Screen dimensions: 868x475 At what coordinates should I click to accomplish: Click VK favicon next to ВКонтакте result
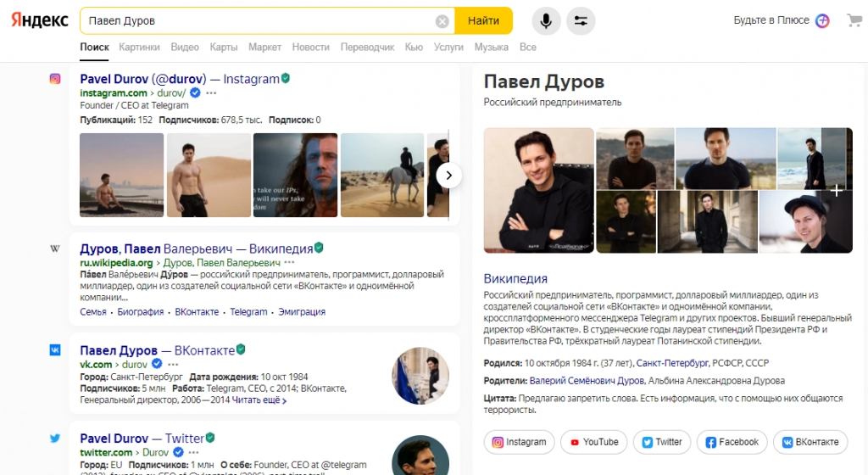point(55,349)
